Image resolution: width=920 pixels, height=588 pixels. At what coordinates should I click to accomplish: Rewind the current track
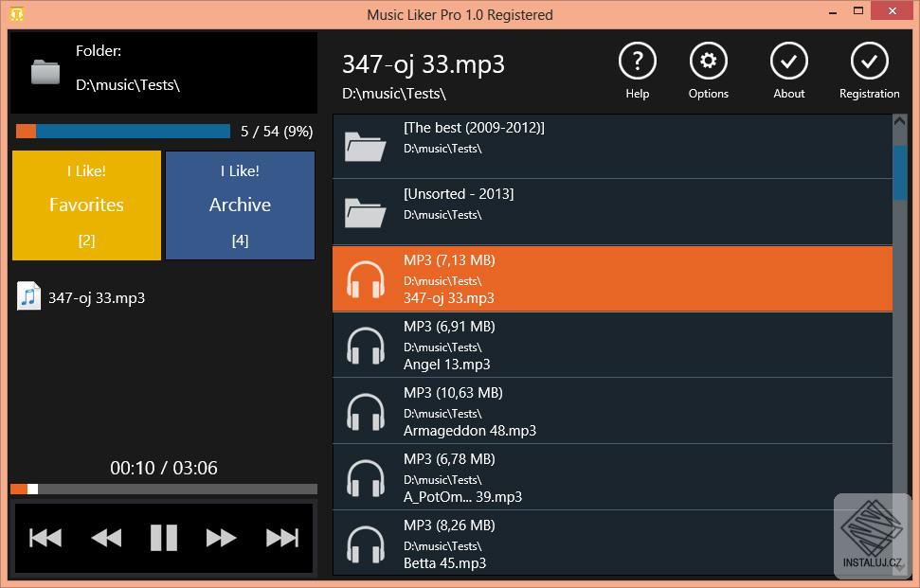(x=105, y=538)
